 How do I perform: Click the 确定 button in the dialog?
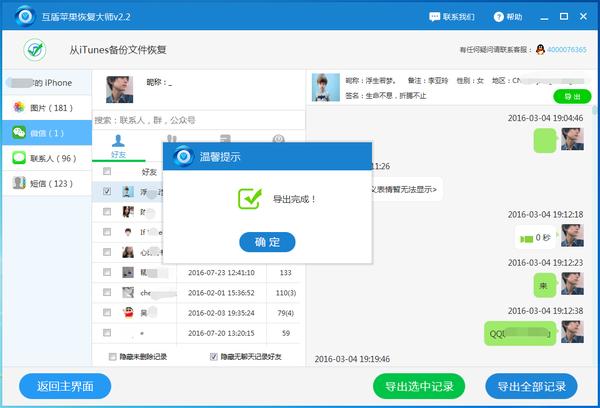[267, 242]
